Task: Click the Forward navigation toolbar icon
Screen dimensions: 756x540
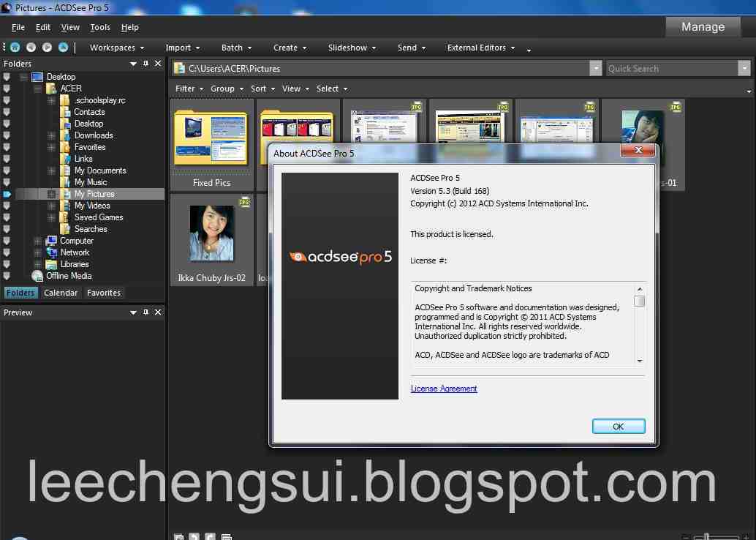Action: click(47, 48)
